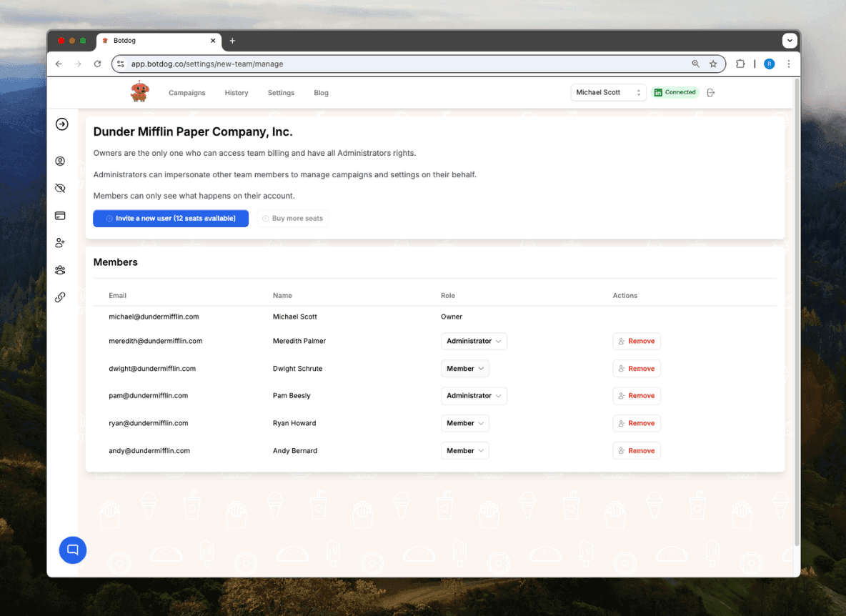Click the add-user icon in the sidebar

61,243
